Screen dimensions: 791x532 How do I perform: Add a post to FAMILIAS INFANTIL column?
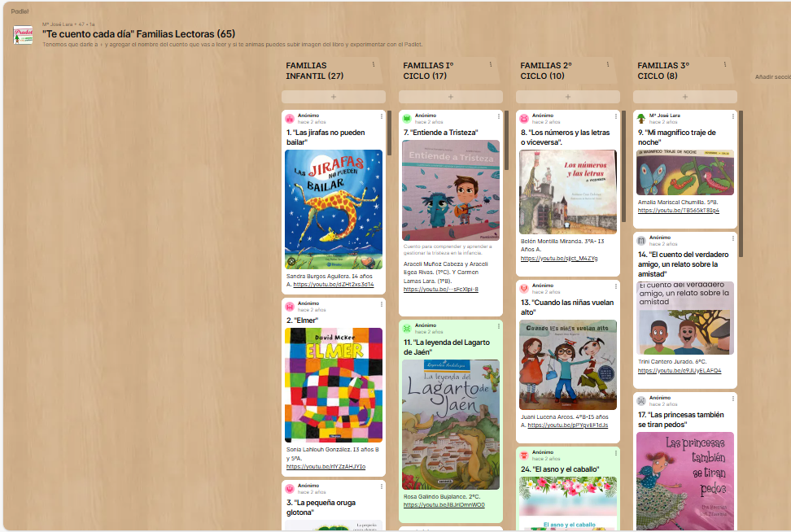334,97
